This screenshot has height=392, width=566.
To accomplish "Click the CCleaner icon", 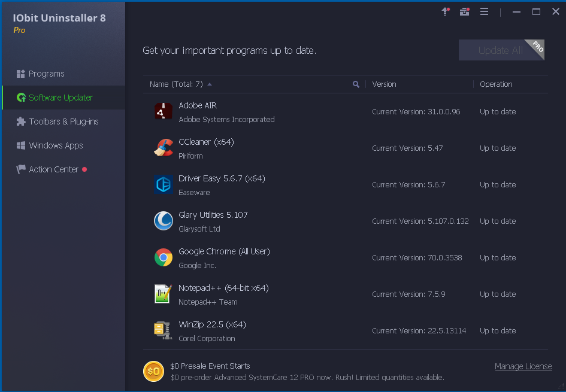I will tap(164, 148).
